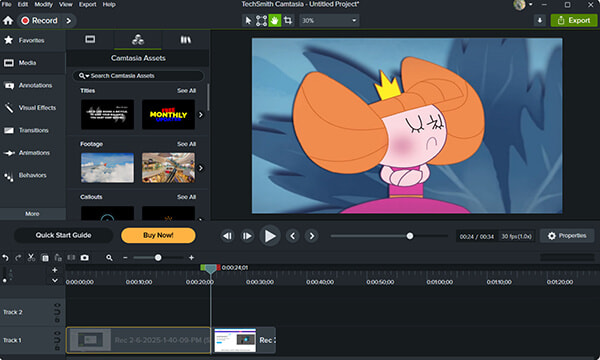Click the Paste icon in timeline toolbar
Screen dimensions: 600x360
tap(58, 257)
